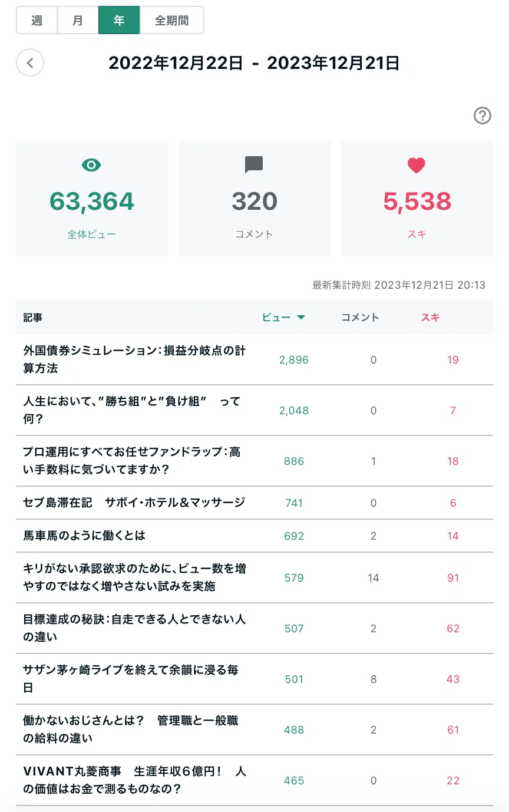Open the ファンドラップ high fees article

(132, 461)
